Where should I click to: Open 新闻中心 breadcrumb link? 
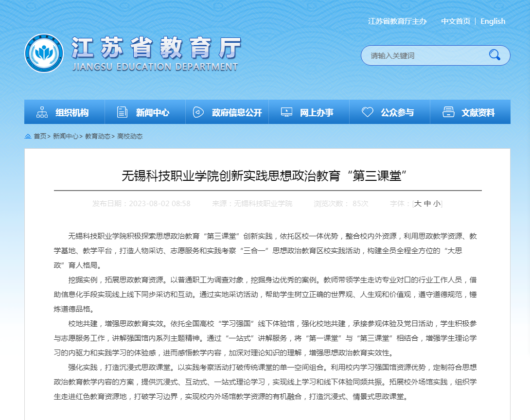66,136
